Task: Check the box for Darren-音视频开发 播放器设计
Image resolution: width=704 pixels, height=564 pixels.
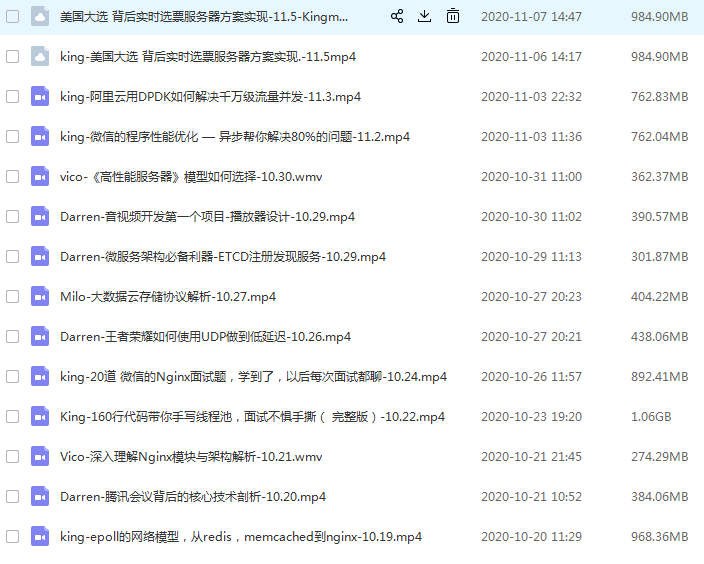Action: [13, 216]
